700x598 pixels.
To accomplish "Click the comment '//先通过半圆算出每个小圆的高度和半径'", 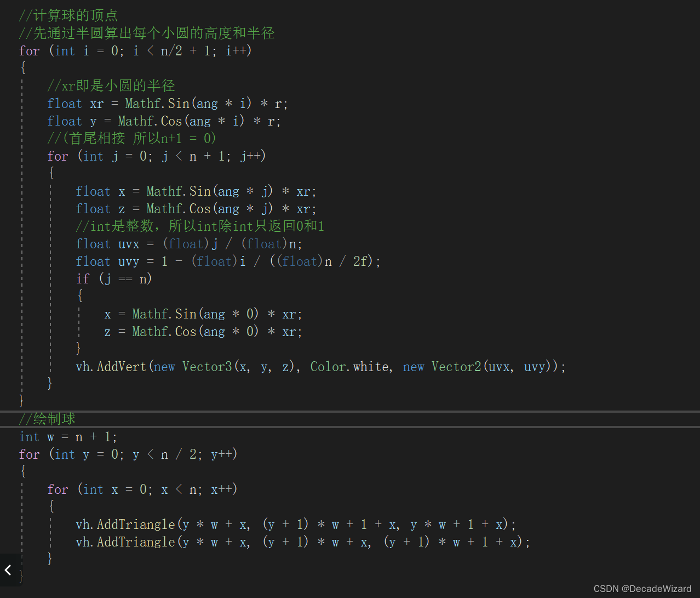I will pyautogui.click(x=147, y=33).
